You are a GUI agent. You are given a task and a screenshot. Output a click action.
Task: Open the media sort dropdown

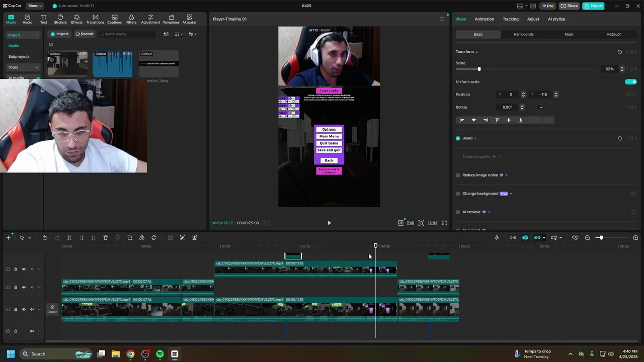(x=179, y=34)
